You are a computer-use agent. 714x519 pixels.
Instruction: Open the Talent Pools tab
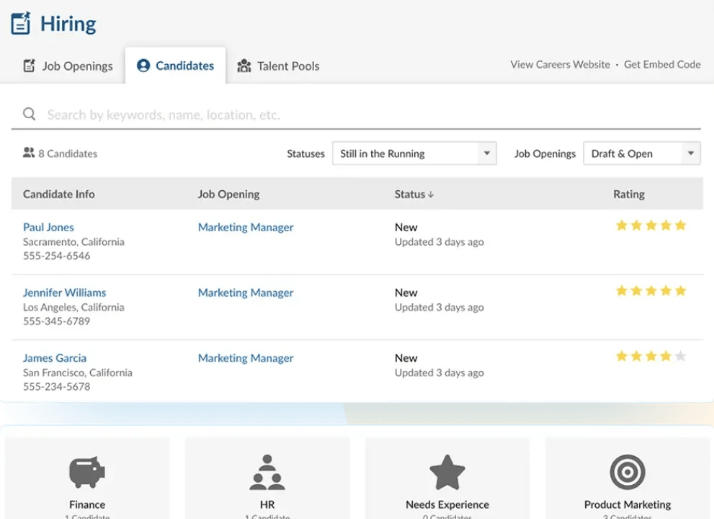click(278, 66)
